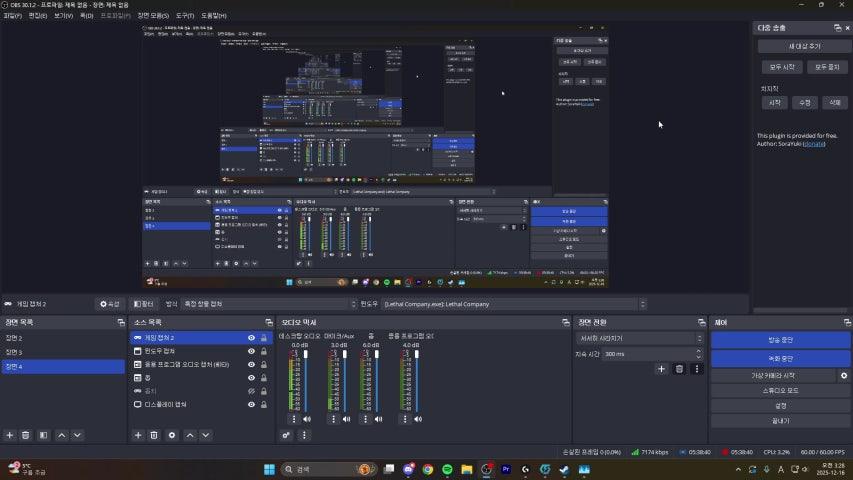
Task: Open the 도구(T) menu in menu bar
Action: click(x=185, y=16)
